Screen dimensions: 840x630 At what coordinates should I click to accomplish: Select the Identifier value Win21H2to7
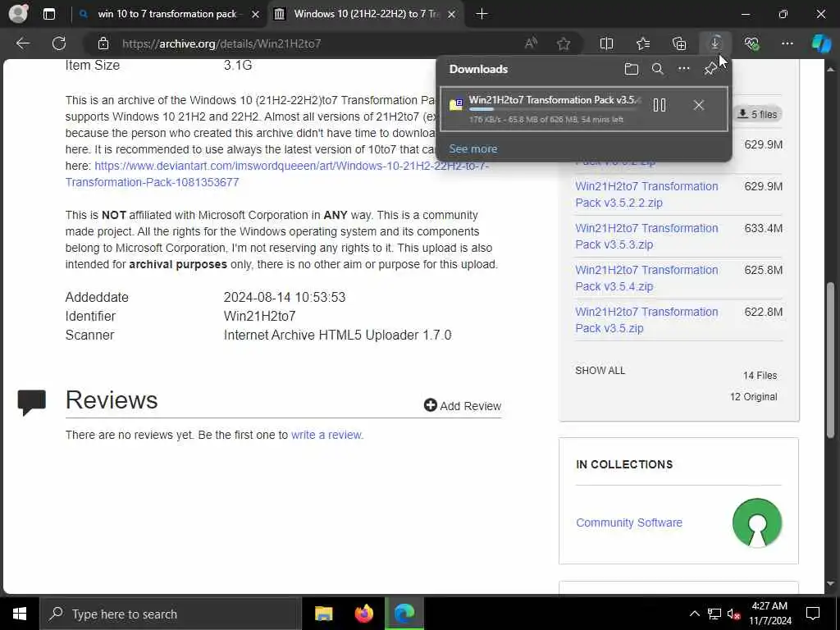point(259,316)
